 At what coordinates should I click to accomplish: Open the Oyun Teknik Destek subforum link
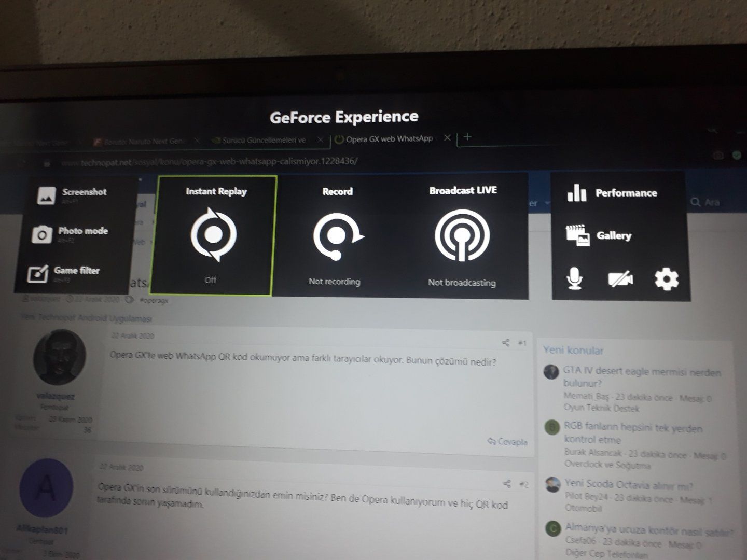pos(601,408)
